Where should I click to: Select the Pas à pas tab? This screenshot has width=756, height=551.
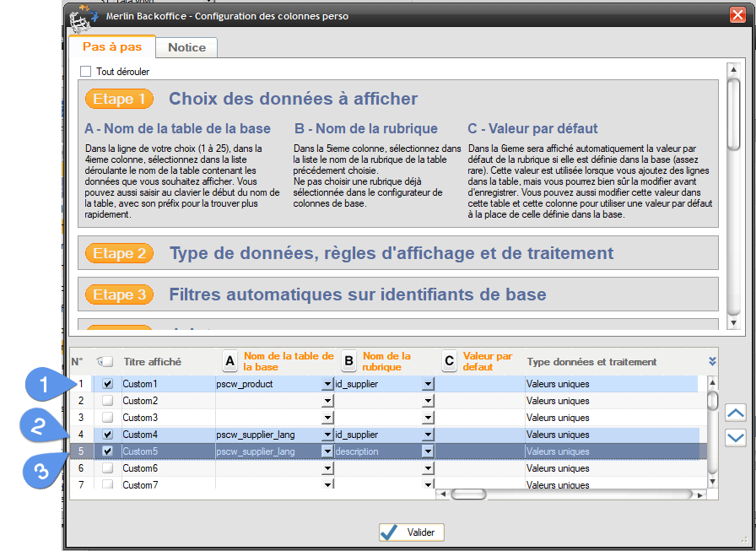[x=112, y=47]
